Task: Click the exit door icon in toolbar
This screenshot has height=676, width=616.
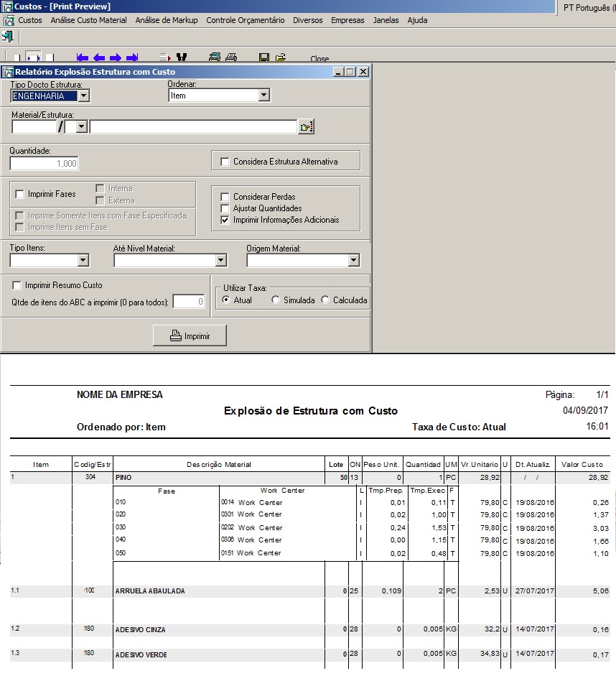Action: point(8,37)
